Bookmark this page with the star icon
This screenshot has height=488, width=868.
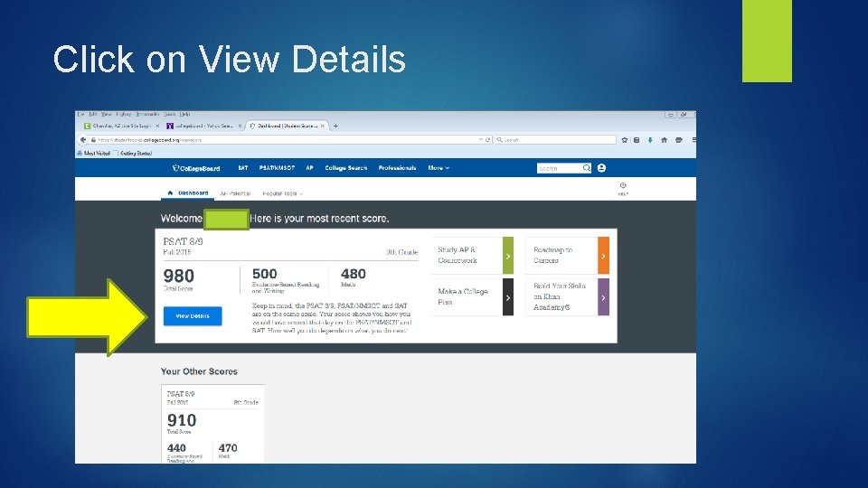pos(625,140)
